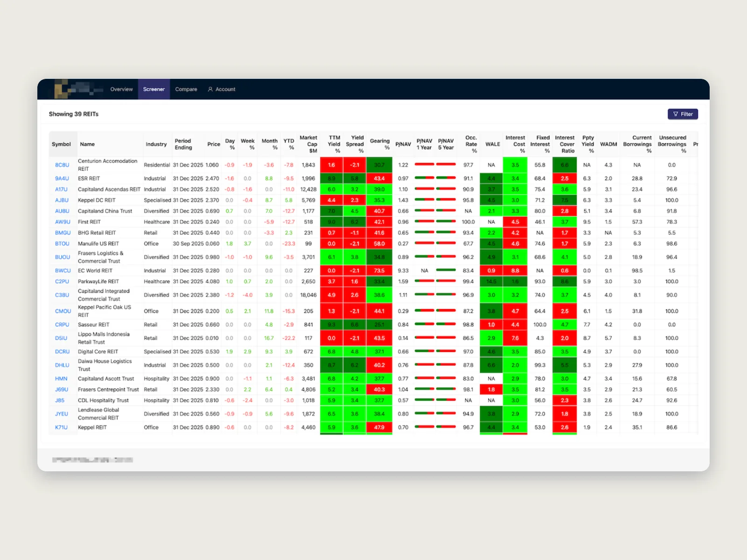Sort by the YTD % column header
The width and height of the screenshot is (747, 560).
(289, 144)
